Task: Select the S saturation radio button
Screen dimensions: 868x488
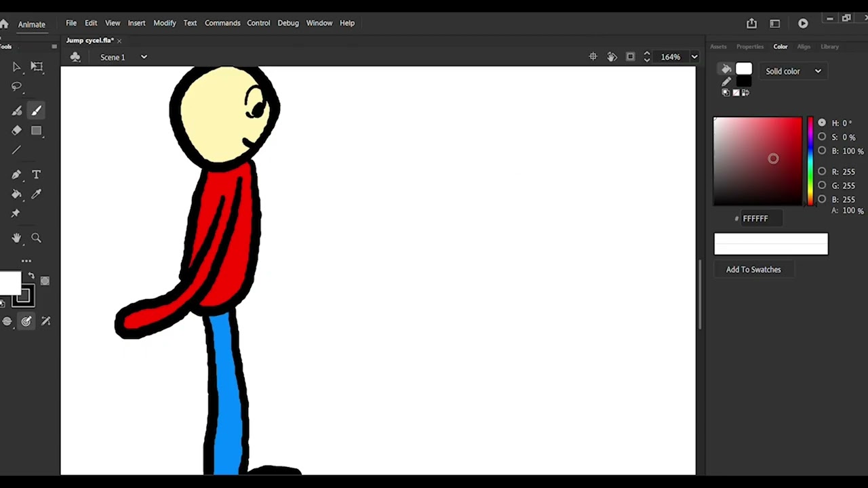Action: pyautogui.click(x=822, y=137)
